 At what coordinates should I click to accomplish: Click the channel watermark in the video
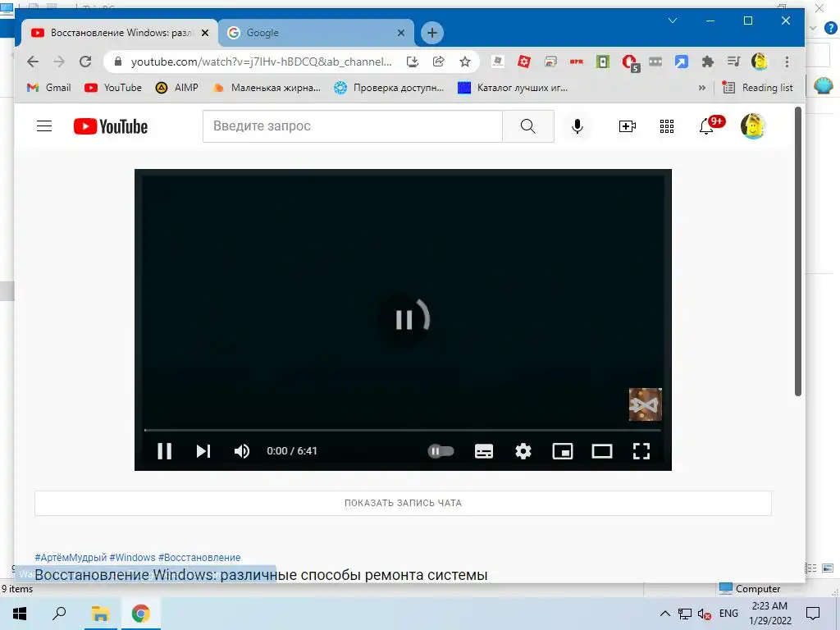[x=645, y=404]
